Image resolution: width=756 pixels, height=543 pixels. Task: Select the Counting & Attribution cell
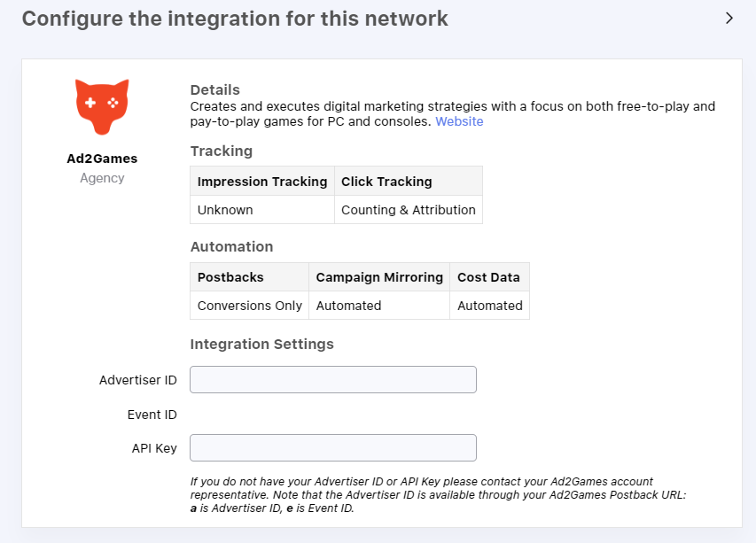(x=409, y=210)
